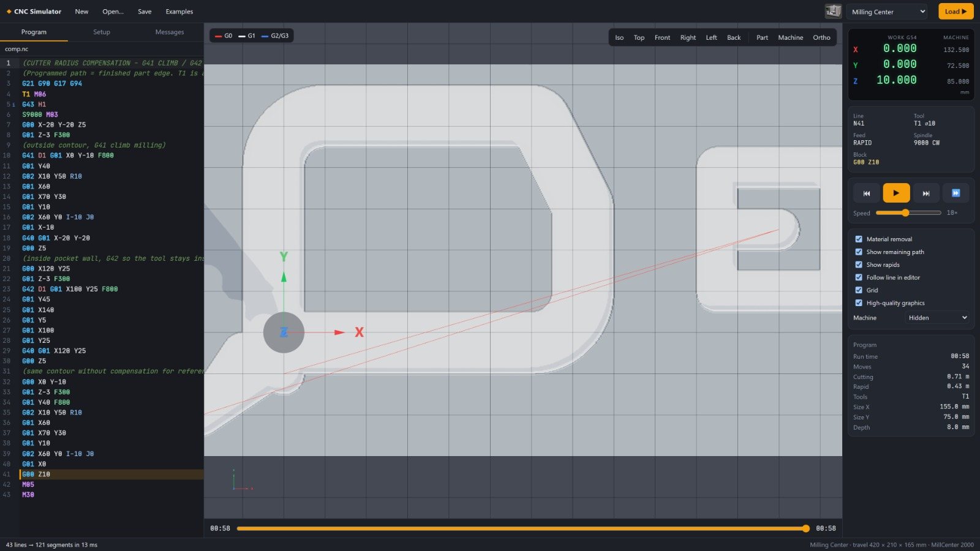Click the comp.nc file name

coord(17,49)
